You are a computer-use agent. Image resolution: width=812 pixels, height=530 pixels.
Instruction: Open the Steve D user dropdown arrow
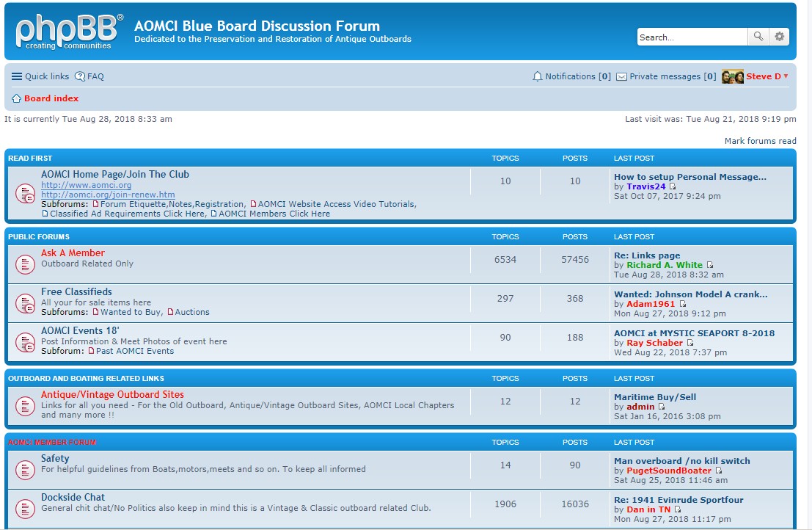(x=786, y=76)
